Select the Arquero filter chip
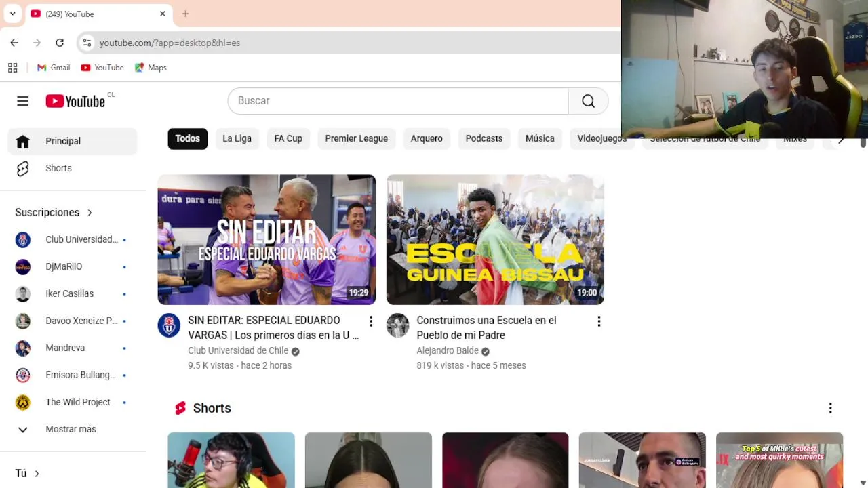Image resolution: width=868 pixels, height=488 pixels. [x=427, y=138]
